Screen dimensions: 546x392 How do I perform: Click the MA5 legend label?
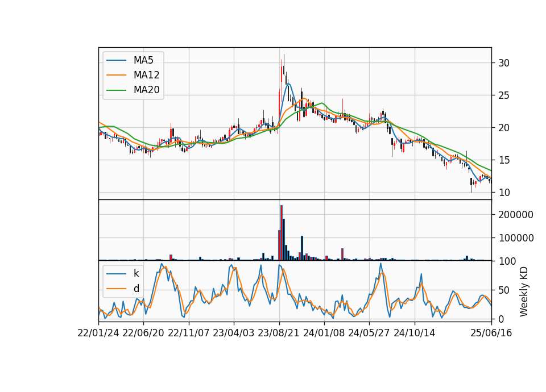coord(143,60)
